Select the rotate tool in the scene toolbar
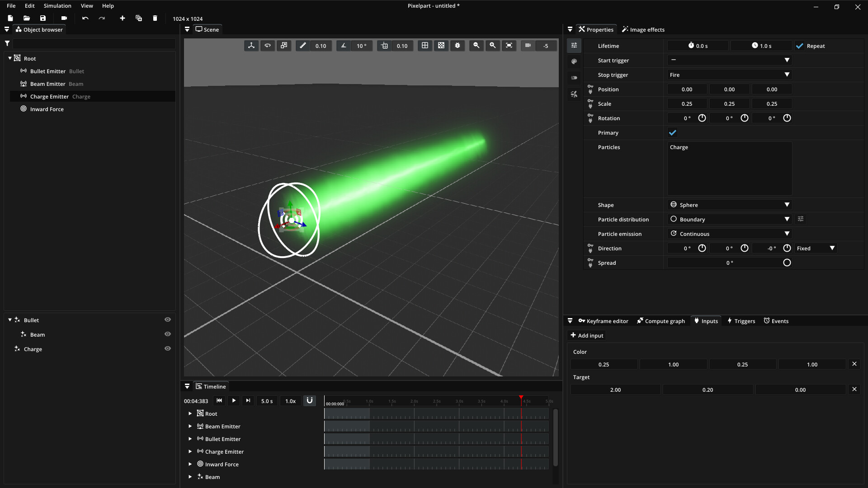868x488 pixels. [268, 46]
